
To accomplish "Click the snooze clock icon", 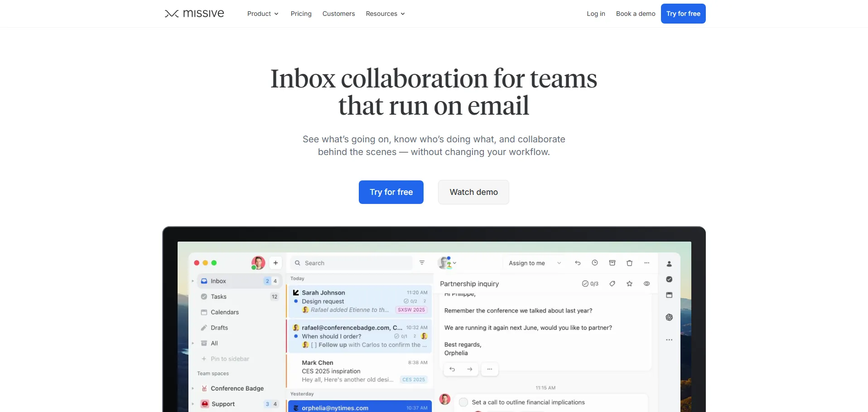I will coord(595,263).
